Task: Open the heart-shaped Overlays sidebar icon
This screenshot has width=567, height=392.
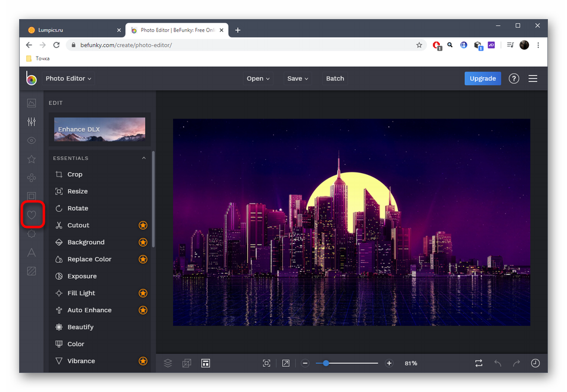Action: click(x=32, y=215)
